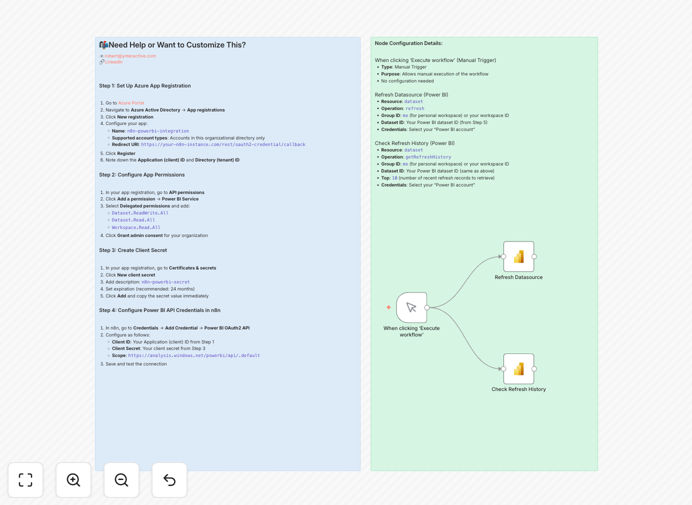Image resolution: width=692 pixels, height=505 pixels.
Task: Click the output connector of the trigger node
Action: 427,307
